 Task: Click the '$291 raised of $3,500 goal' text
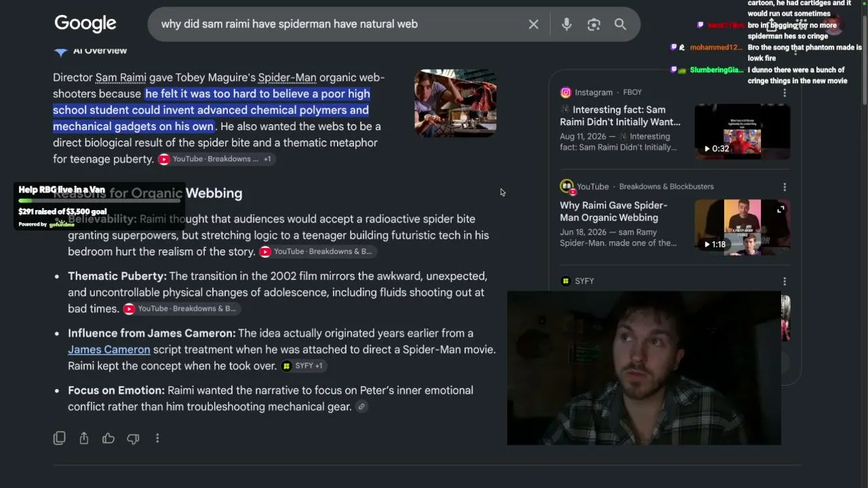(x=62, y=211)
